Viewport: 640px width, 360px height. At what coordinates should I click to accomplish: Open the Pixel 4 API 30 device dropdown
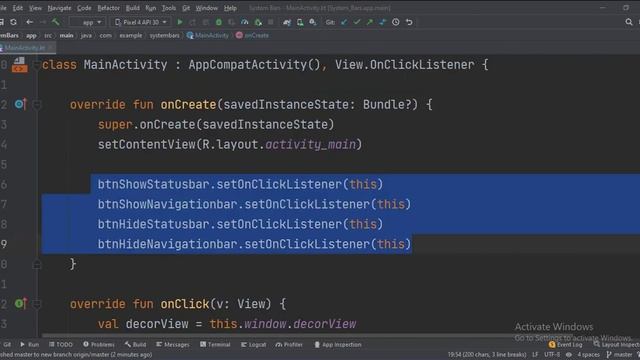pos(140,22)
